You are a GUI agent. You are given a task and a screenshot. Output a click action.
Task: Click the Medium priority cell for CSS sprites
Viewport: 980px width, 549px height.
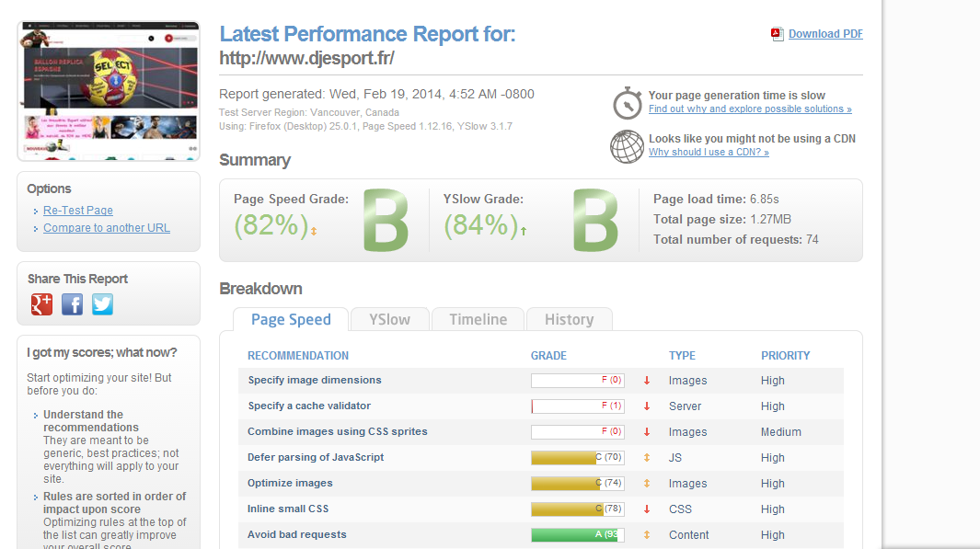pos(780,431)
